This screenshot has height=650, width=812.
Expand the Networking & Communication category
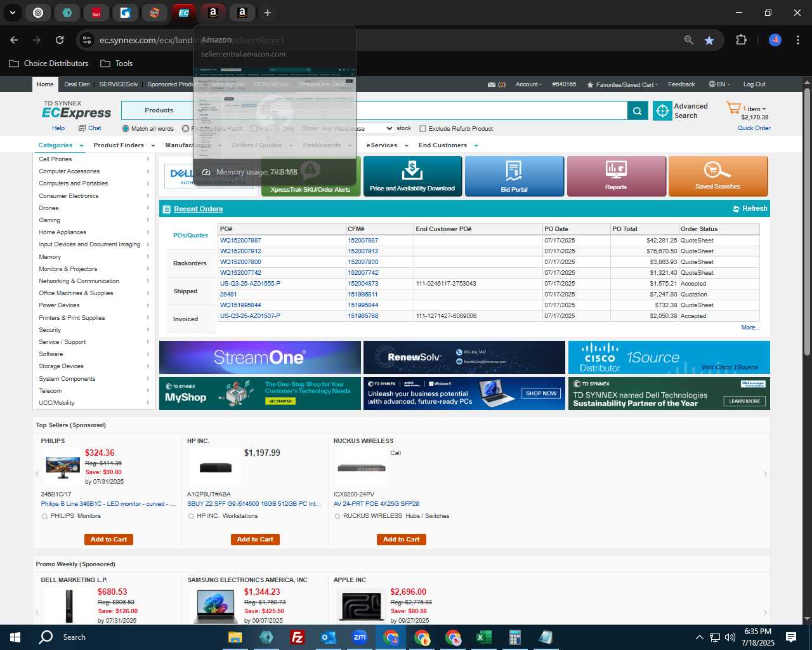(x=94, y=281)
